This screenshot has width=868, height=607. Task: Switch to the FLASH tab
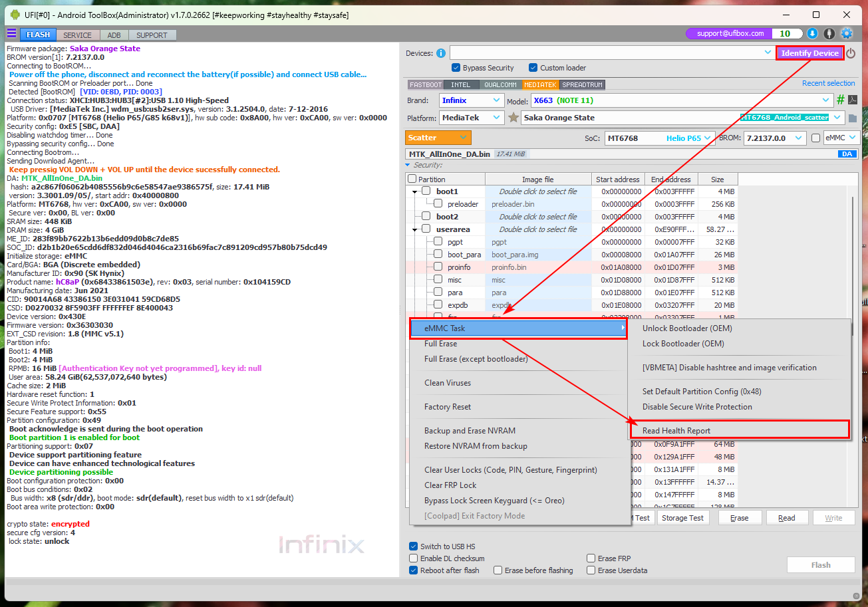[x=38, y=35]
